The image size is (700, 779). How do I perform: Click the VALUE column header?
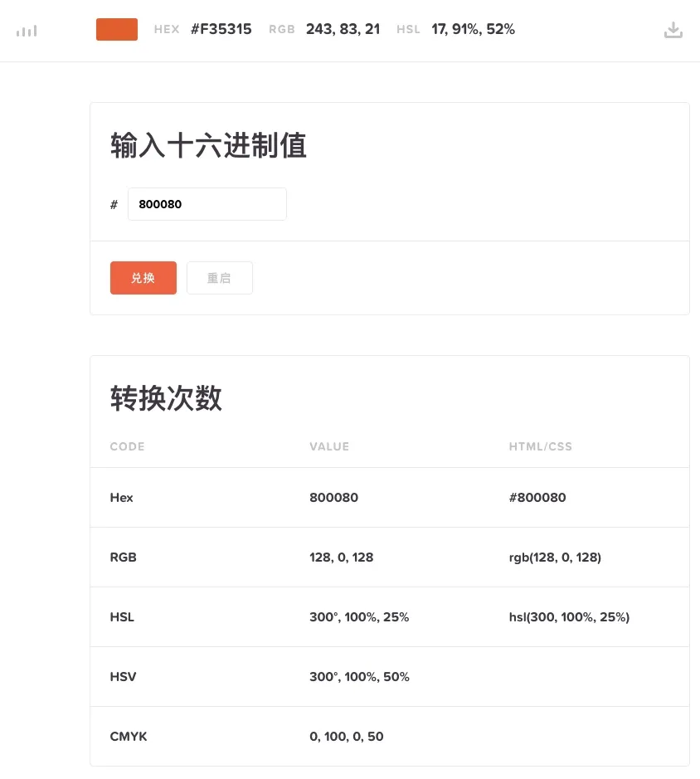click(x=329, y=446)
